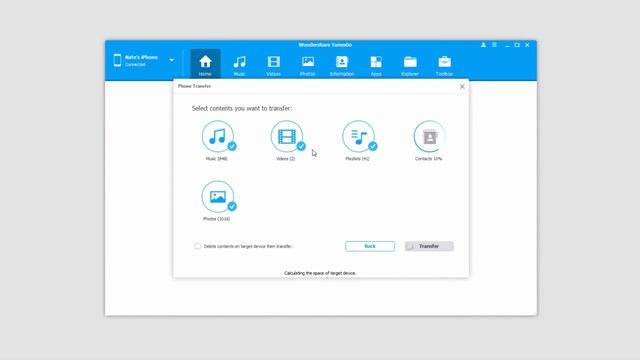Click 'Select contents you want to transfer' heading
The image size is (640, 360).
(x=242, y=108)
